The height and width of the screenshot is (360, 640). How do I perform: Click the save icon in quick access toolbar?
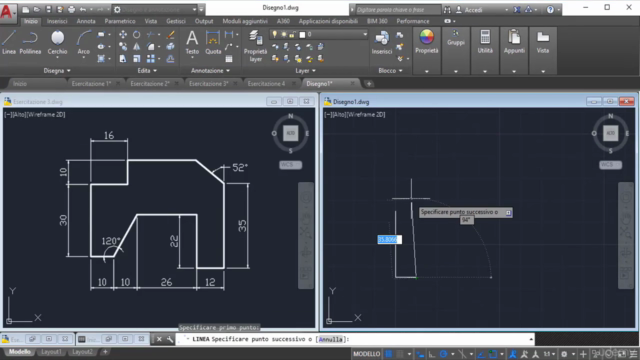pos(48,9)
